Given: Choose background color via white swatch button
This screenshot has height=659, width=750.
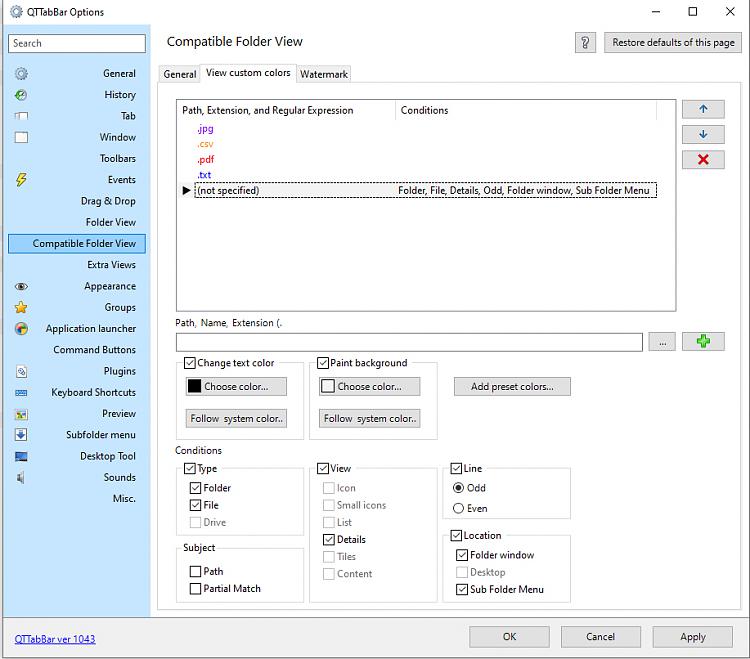Looking at the screenshot, I should pyautogui.click(x=369, y=386).
